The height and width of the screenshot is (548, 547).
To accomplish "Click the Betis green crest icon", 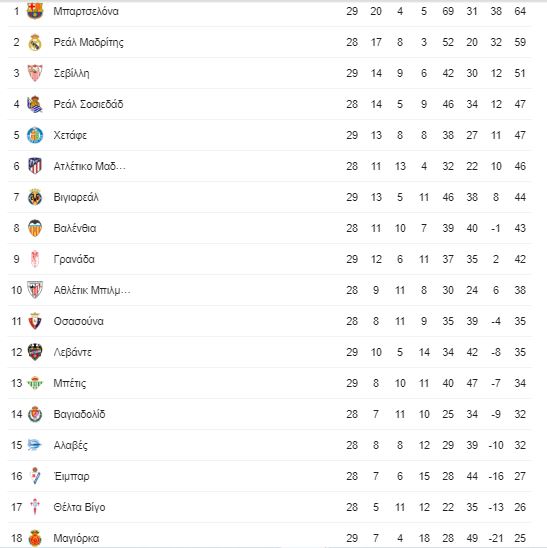I will (x=35, y=383).
